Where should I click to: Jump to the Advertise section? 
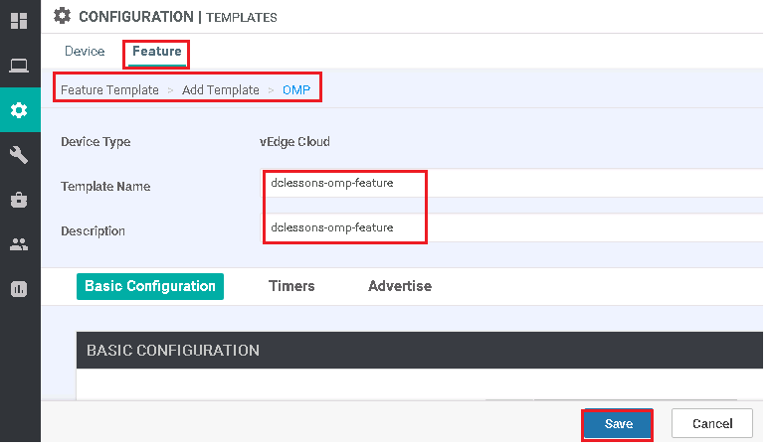pos(400,286)
